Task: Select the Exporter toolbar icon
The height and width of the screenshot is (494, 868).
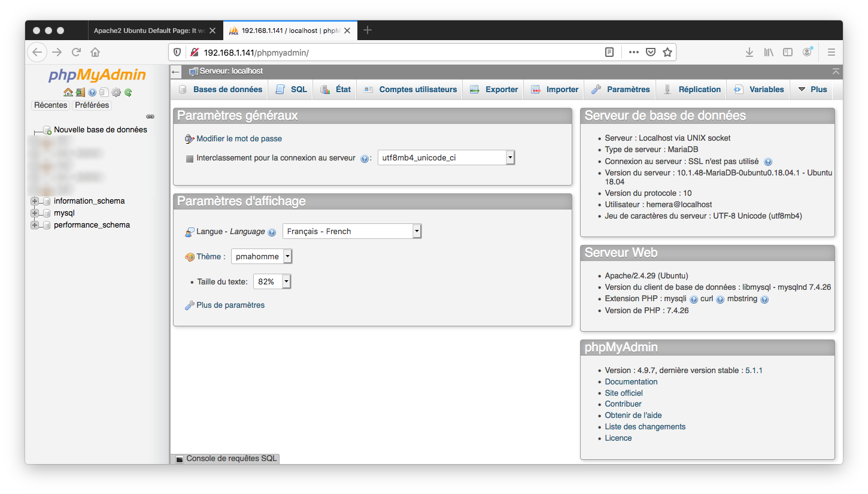Action: tap(493, 89)
